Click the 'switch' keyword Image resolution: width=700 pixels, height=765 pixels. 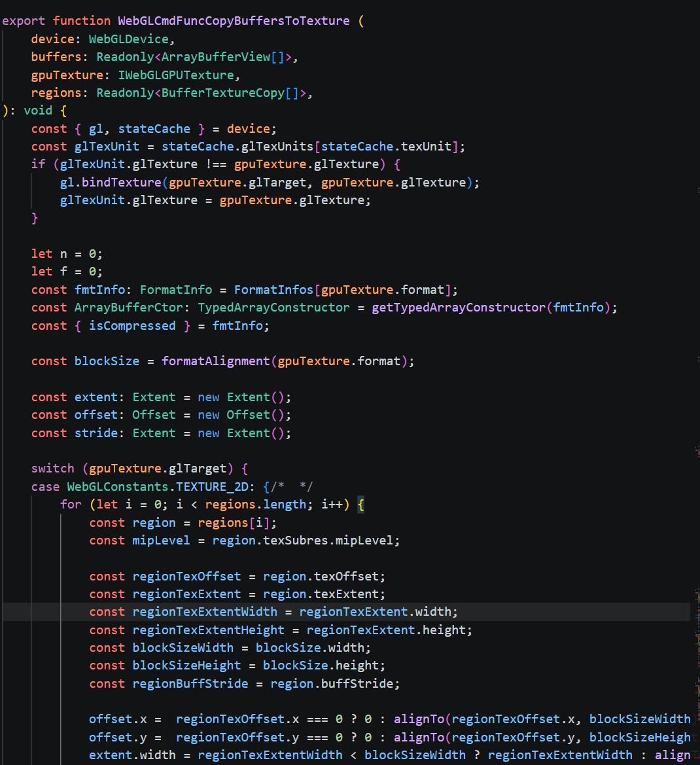tap(53, 469)
